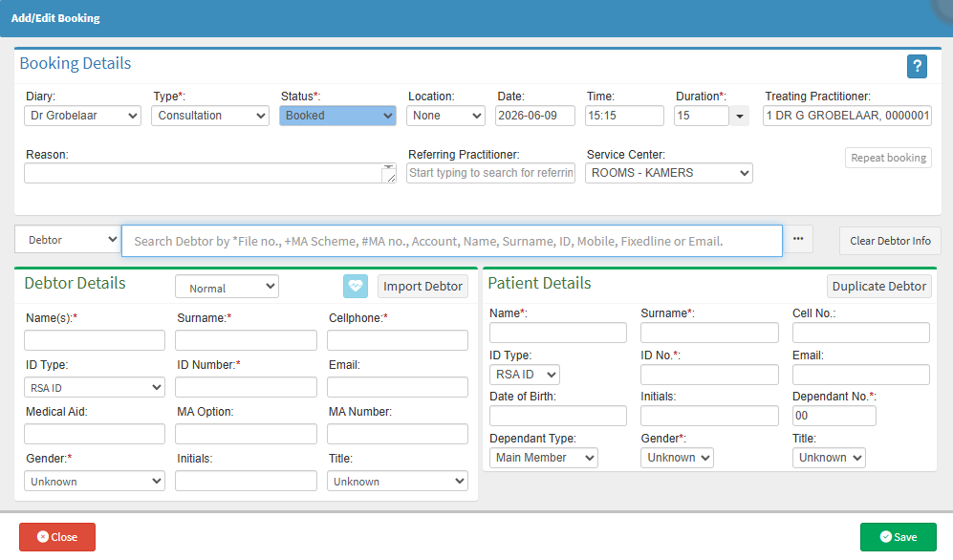Click the Referring Practitioner search field
Image resolution: width=953 pixels, height=560 pixels.
[x=490, y=173]
